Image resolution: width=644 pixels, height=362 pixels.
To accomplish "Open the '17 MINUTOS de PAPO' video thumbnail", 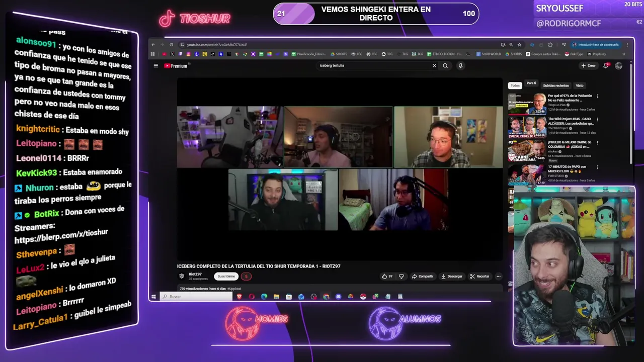I will (x=527, y=174).
